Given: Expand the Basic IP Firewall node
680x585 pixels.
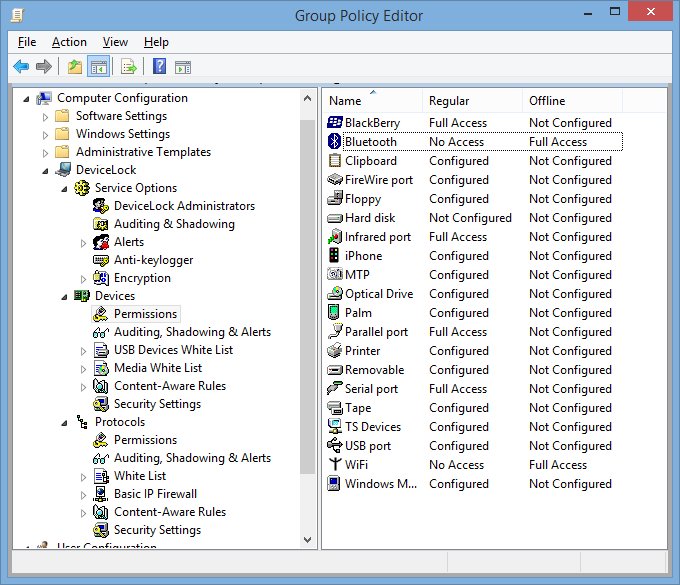Looking at the screenshot, I should pos(83,495).
